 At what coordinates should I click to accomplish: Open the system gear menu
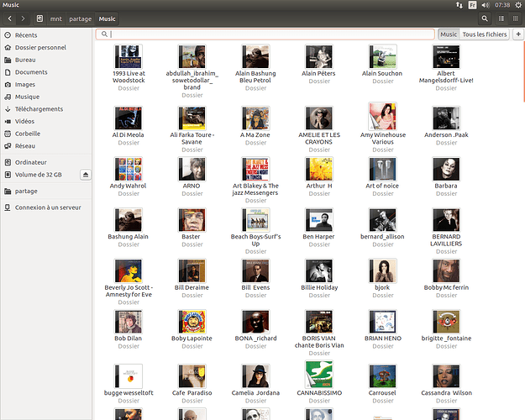[x=518, y=5]
